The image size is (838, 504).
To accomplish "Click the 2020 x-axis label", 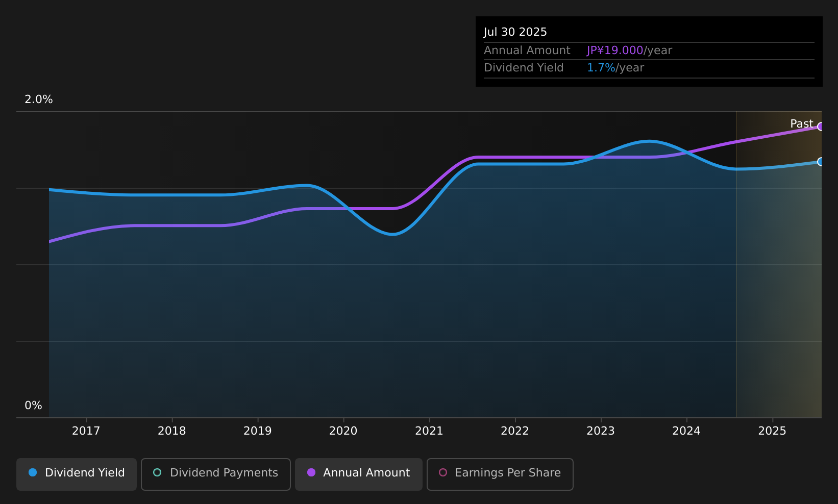I will coord(343,431).
